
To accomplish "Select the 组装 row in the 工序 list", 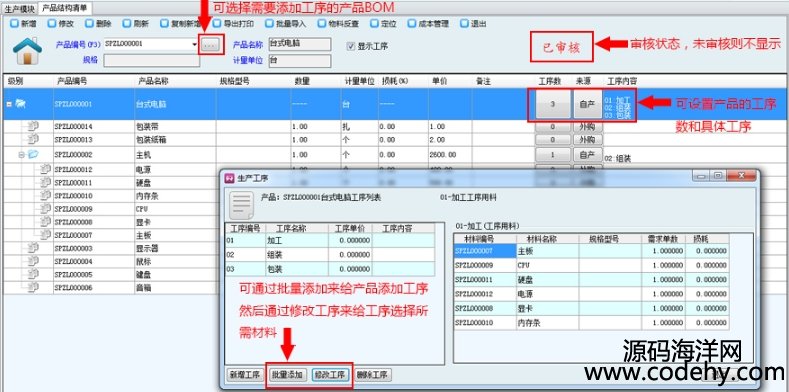I will (330, 255).
